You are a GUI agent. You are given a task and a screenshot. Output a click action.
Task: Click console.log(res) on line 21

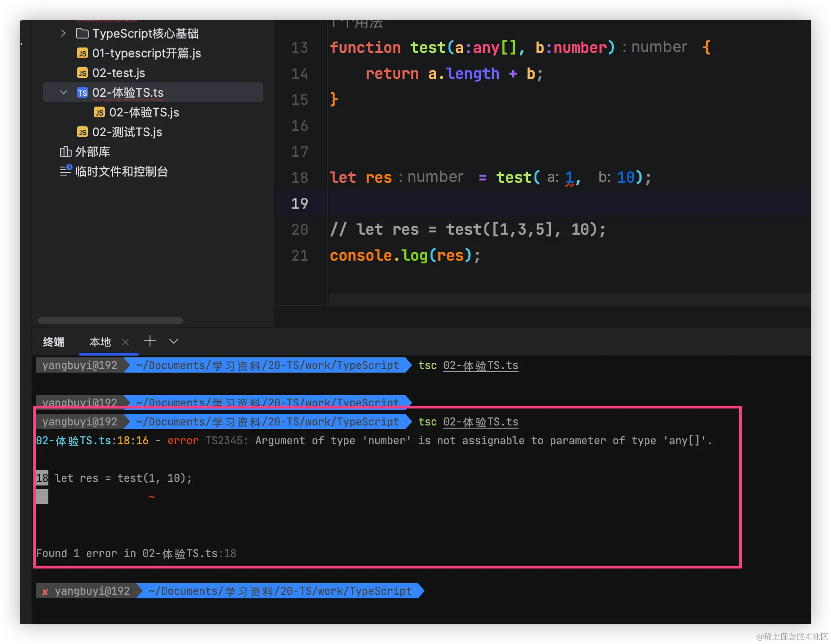(x=401, y=256)
